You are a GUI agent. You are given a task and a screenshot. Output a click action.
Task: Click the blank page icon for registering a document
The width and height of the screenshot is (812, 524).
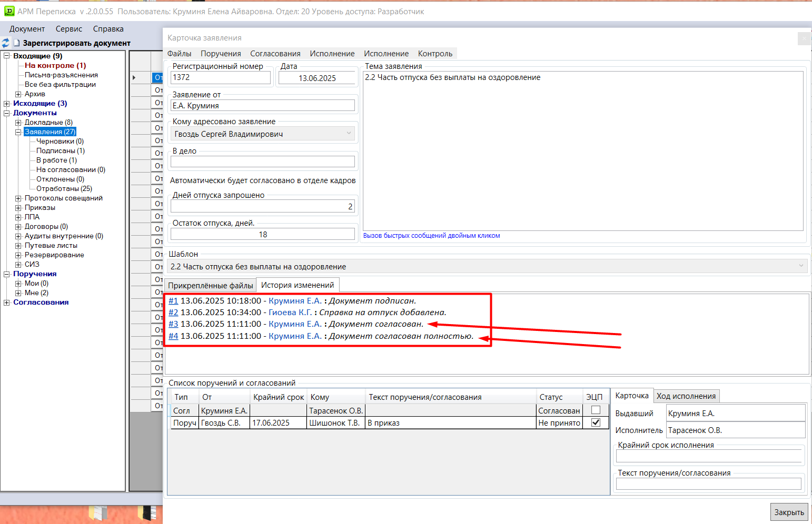[x=16, y=43]
